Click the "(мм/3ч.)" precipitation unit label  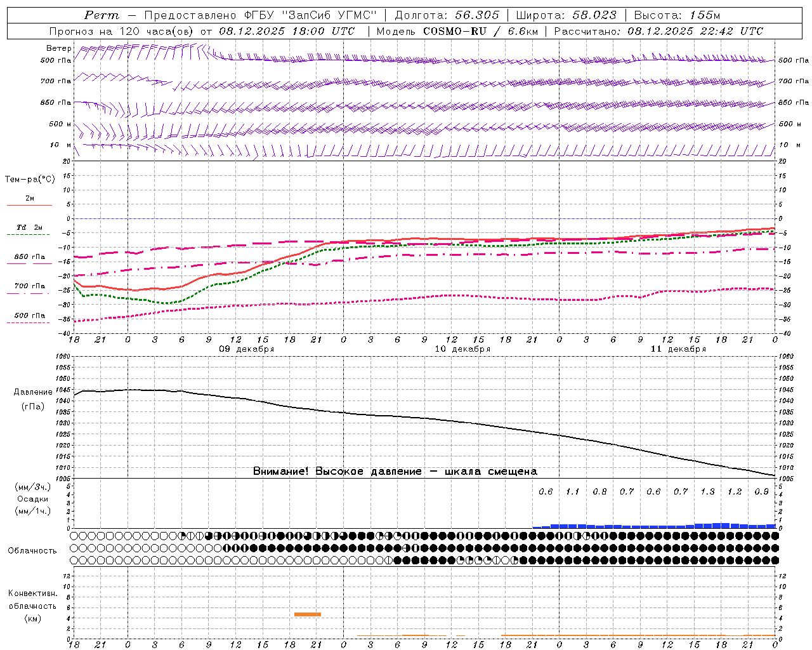tap(33, 487)
